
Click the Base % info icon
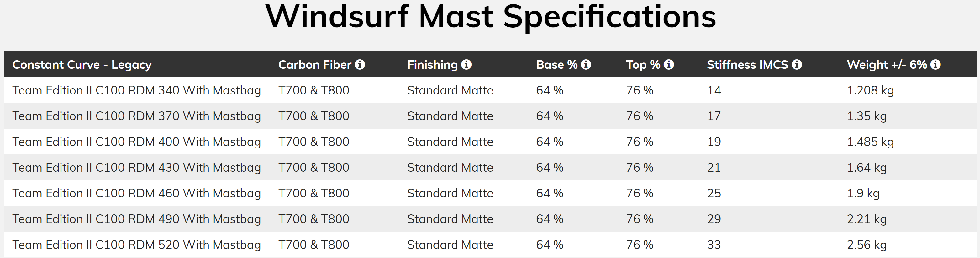click(x=586, y=64)
